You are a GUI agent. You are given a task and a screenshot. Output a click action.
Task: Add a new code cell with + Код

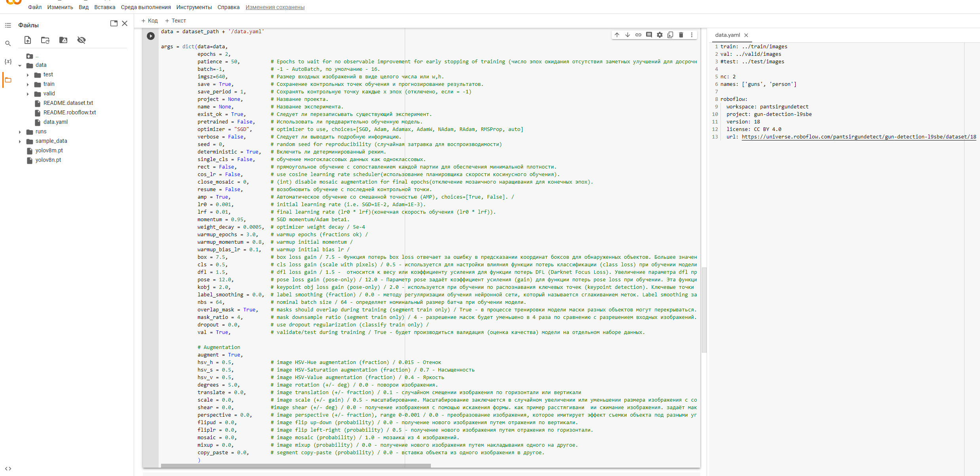click(150, 21)
